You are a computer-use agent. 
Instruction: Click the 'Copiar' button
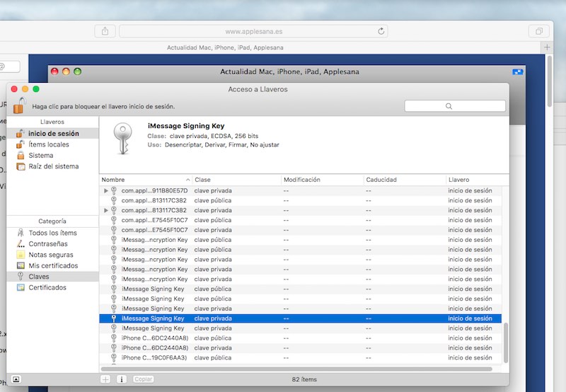coord(144,379)
